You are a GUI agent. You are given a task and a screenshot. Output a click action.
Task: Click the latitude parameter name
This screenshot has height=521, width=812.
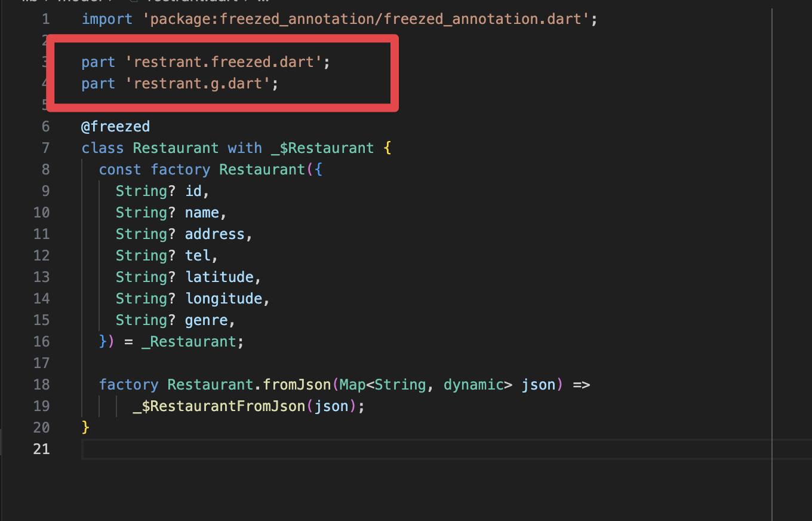tap(219, 277)
